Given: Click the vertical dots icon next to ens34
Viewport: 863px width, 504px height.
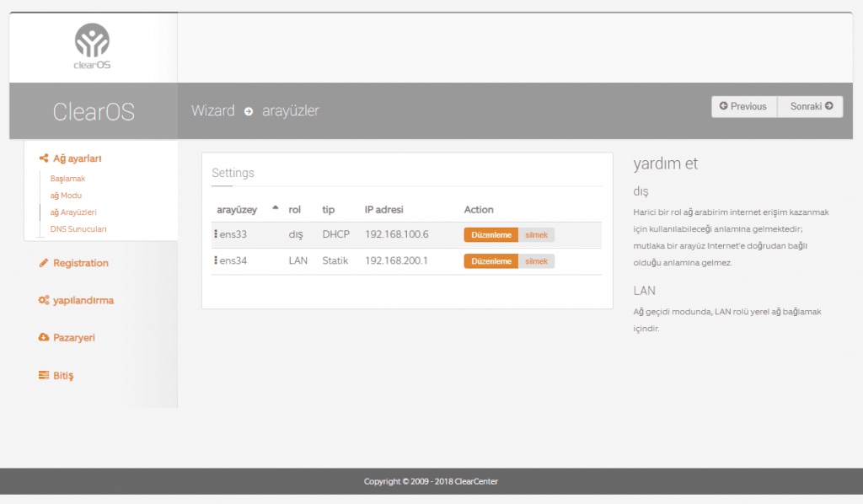Looking at the screenshot, I should coord(216,260).
